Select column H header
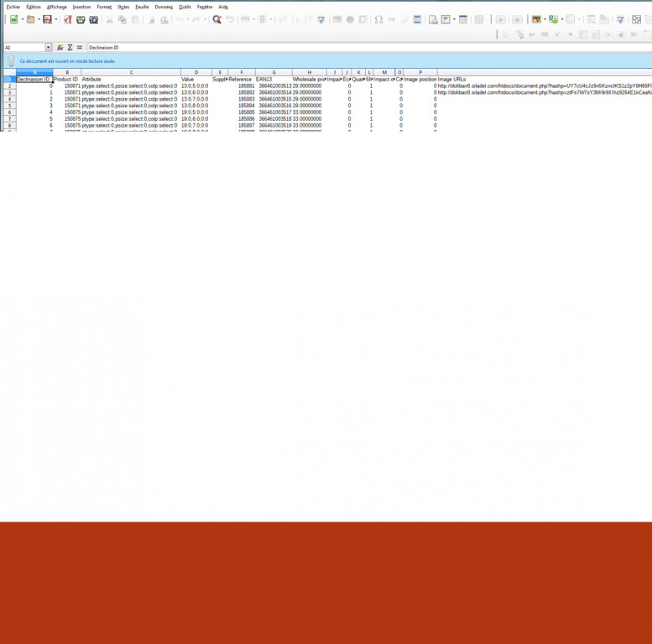The width and height of the screenshot is (652, 644). pos(309,72)
